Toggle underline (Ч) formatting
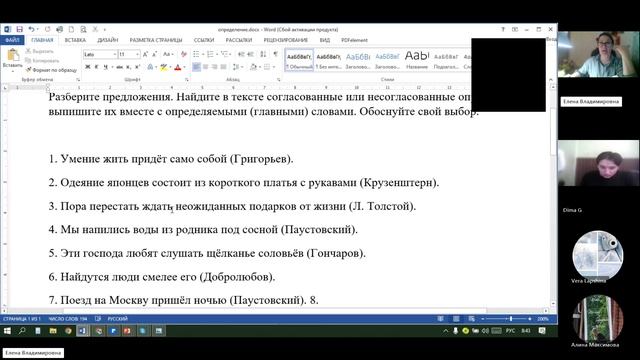Screen dimensions: 640x360 pos(105,67)
